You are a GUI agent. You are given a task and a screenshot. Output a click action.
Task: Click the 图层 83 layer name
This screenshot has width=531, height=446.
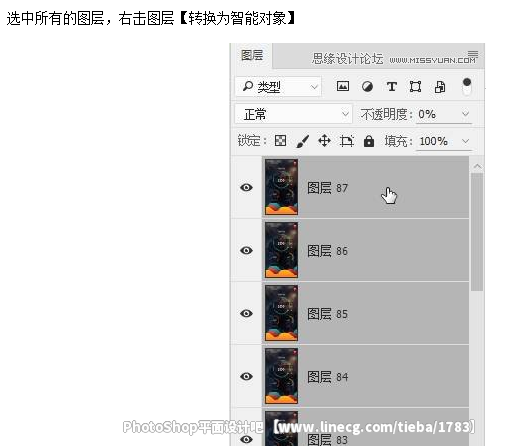[327, 440]
